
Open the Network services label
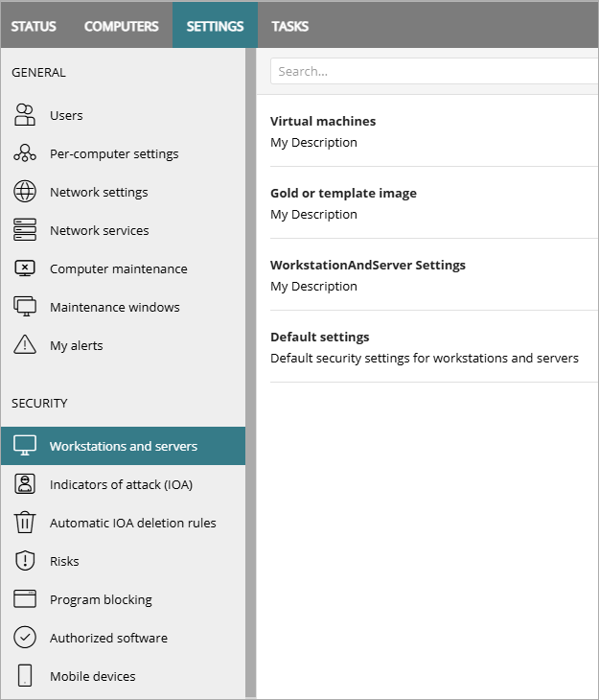99,230
